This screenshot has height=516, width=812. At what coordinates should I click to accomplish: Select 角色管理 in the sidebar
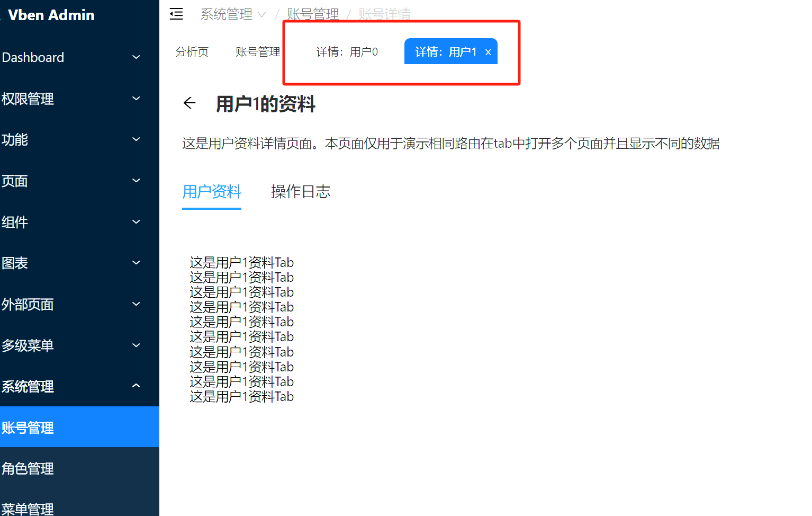click(28, 468)
